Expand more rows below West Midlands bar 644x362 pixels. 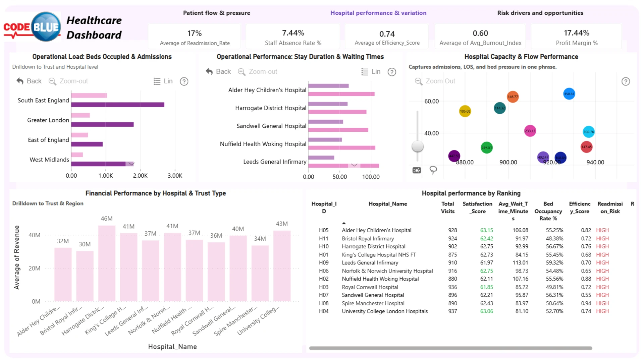coord(131,164)
